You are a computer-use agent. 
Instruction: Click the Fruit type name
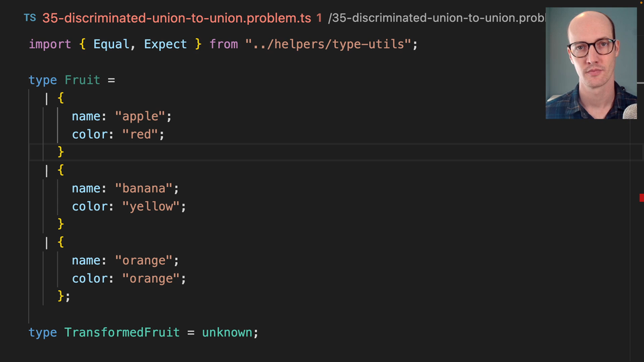(x=82, y=80)
